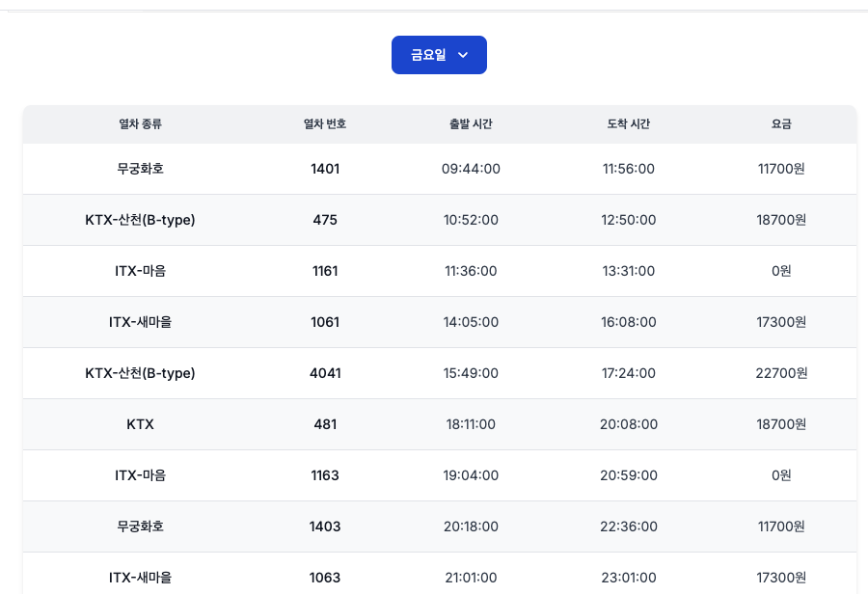Viewport: 868px width, 594px height.
Task: Click departure time 09:44:00
Action: click(x=471, y=169)
